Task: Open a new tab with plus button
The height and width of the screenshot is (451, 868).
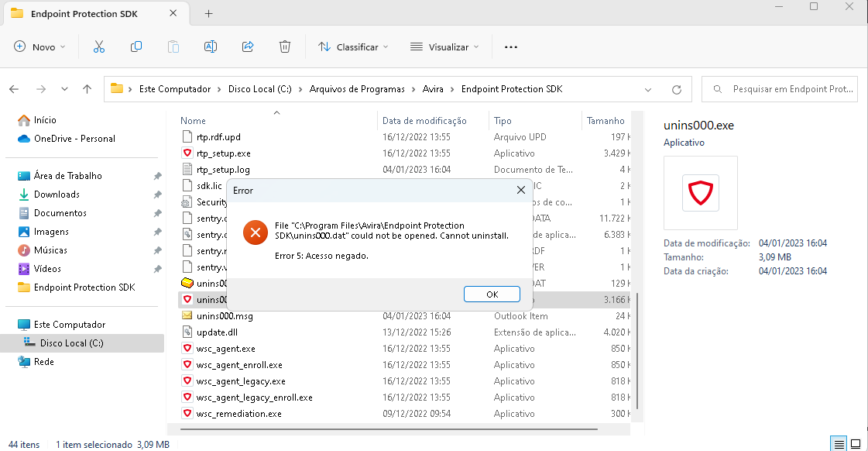Action: [209, 14]
